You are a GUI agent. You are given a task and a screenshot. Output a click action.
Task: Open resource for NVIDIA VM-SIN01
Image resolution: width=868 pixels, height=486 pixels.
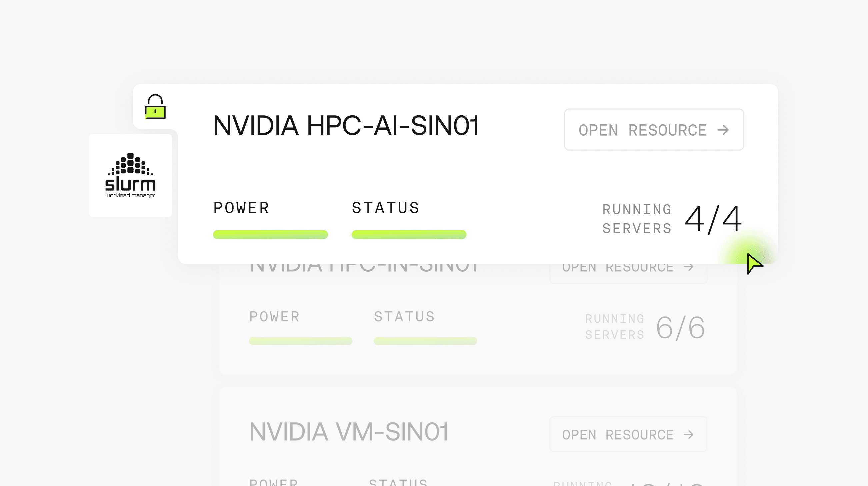[628, 434]
